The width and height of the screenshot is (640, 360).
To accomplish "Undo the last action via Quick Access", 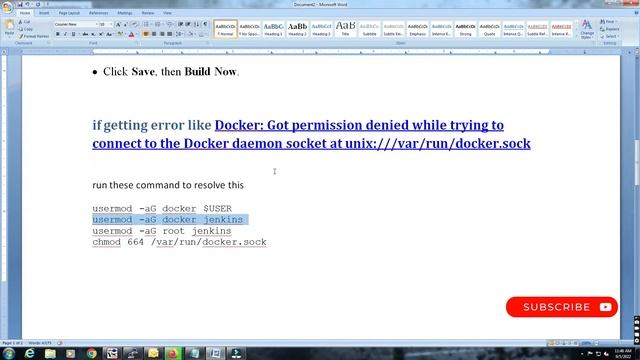I will (x=27, y=4).
